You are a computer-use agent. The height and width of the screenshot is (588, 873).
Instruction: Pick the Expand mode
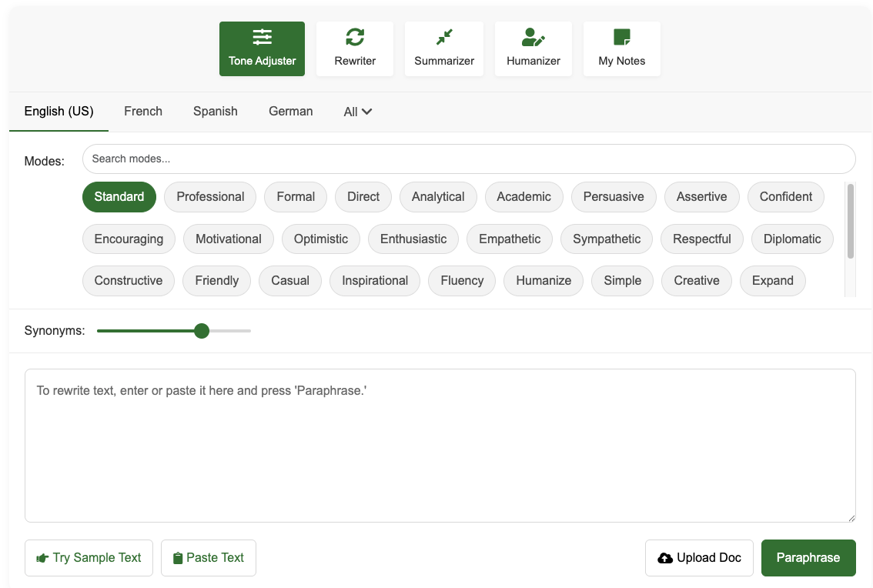click(x=772, y=281)
